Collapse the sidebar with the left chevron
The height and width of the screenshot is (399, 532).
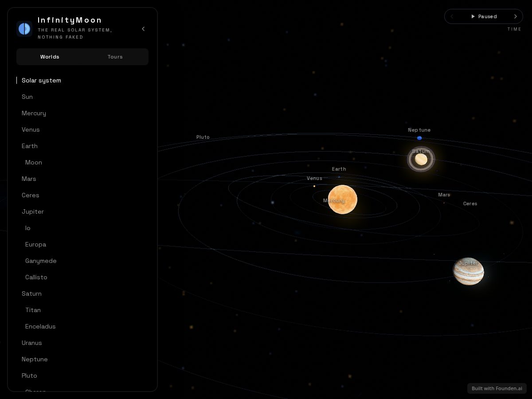143,29
